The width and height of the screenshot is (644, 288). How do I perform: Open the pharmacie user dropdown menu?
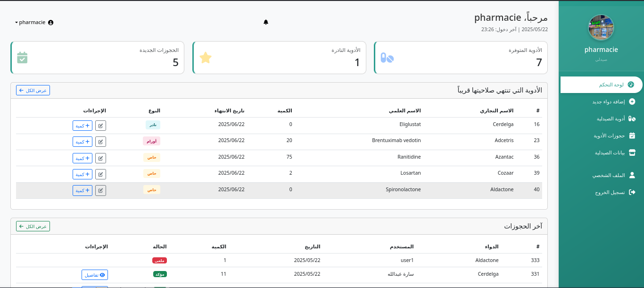coord(34,22)
